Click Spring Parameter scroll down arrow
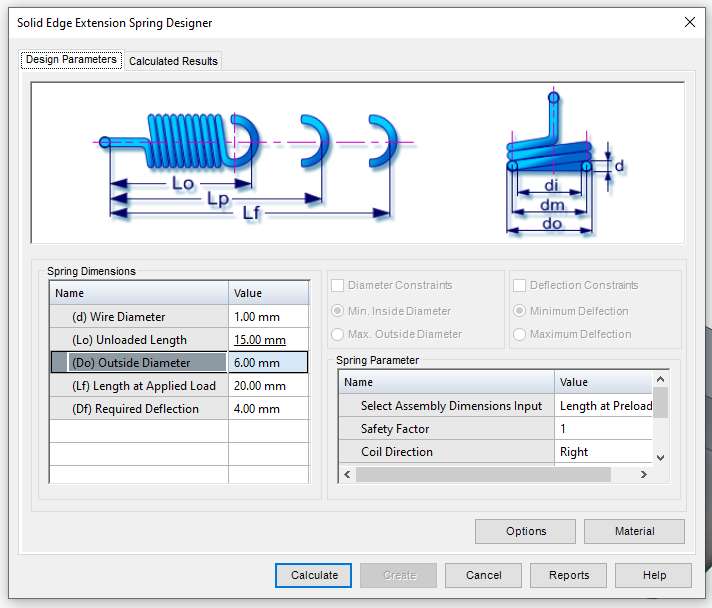Image resolution: width=712 pixels, height=608 pixels. 661,457
